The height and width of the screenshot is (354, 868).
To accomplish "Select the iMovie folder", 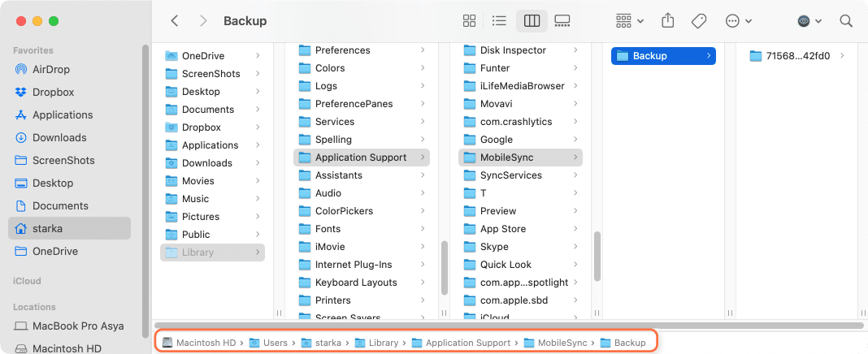I will [362, 247].
